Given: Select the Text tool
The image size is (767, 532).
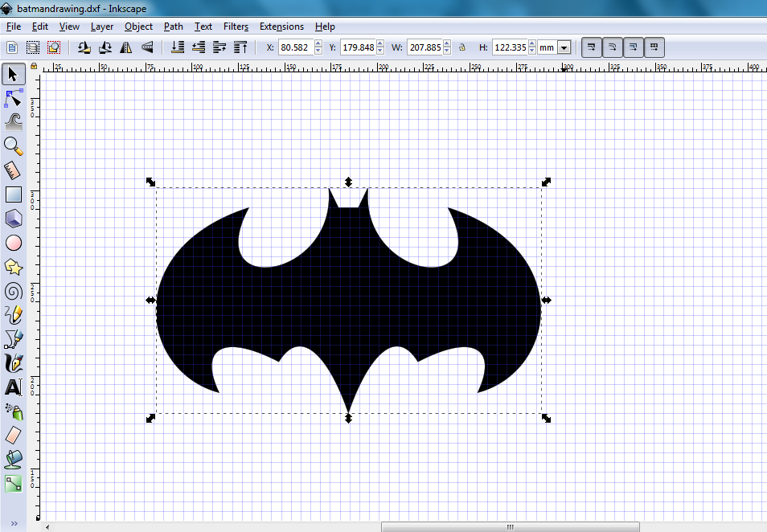Looking at the screenshot, I should [x=13, y=387].
